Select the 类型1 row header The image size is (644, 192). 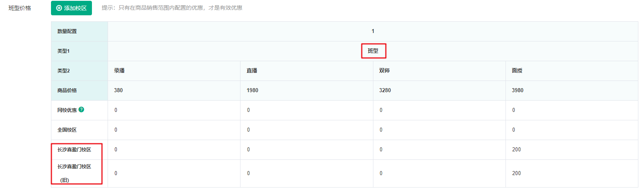coord(79,51)
